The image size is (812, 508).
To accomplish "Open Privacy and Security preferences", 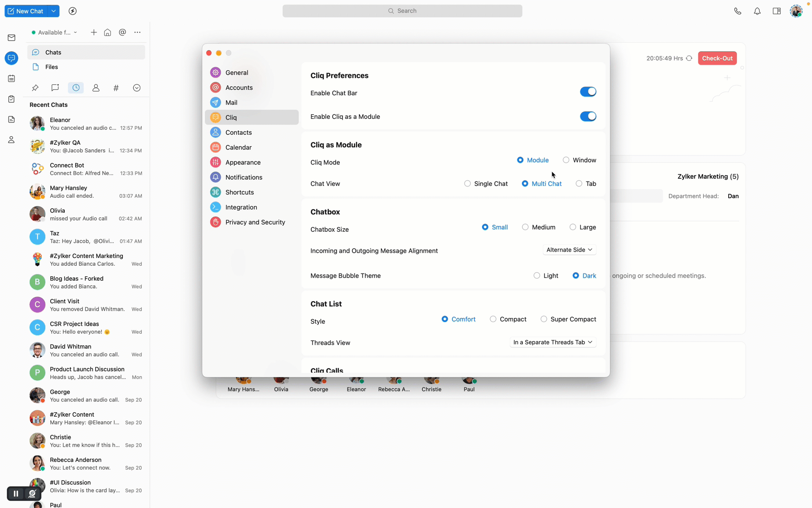I will [x=251, y=222].
